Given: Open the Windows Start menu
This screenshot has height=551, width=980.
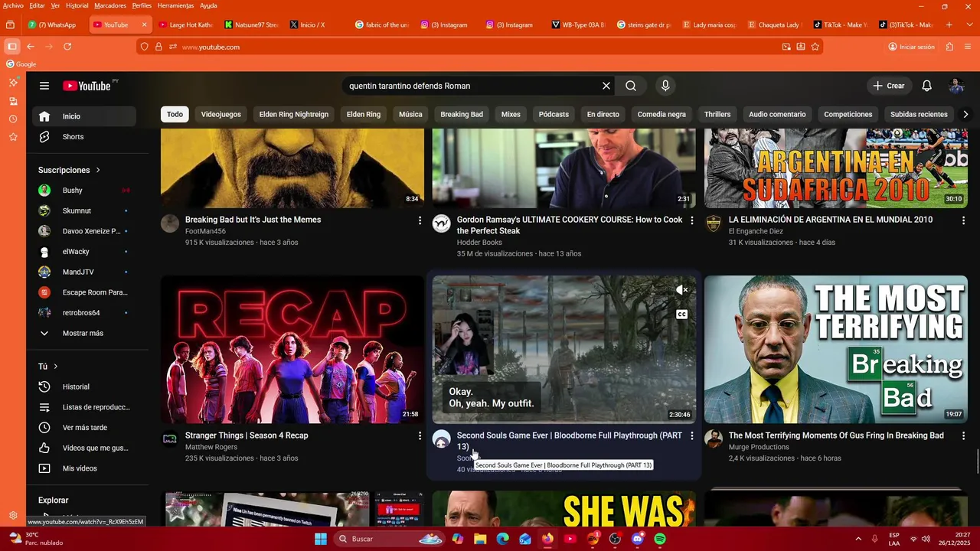Looking at the screenshot, I should [321, 539].
